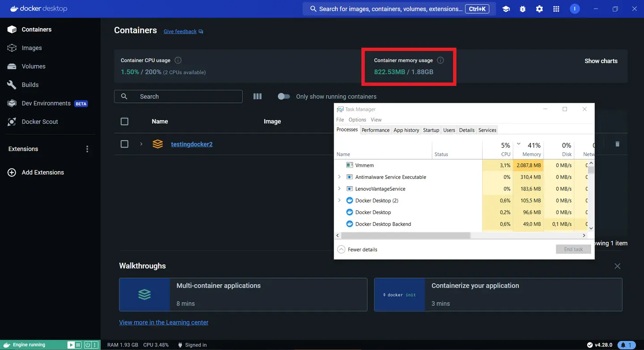Open the Extensions three-dot menu
The image size is (644, 350).
[87, 149]
